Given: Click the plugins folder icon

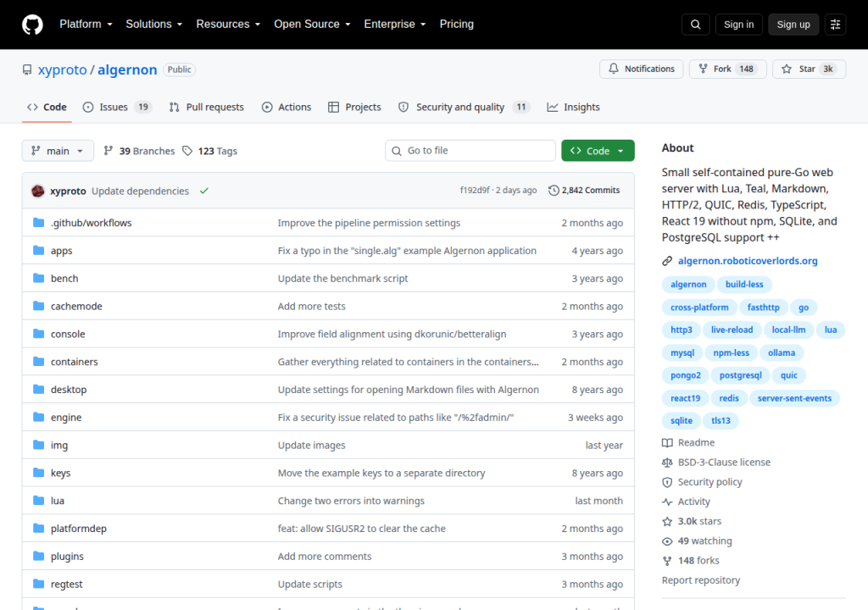Looking at the screenshot, I should (38, 556).
